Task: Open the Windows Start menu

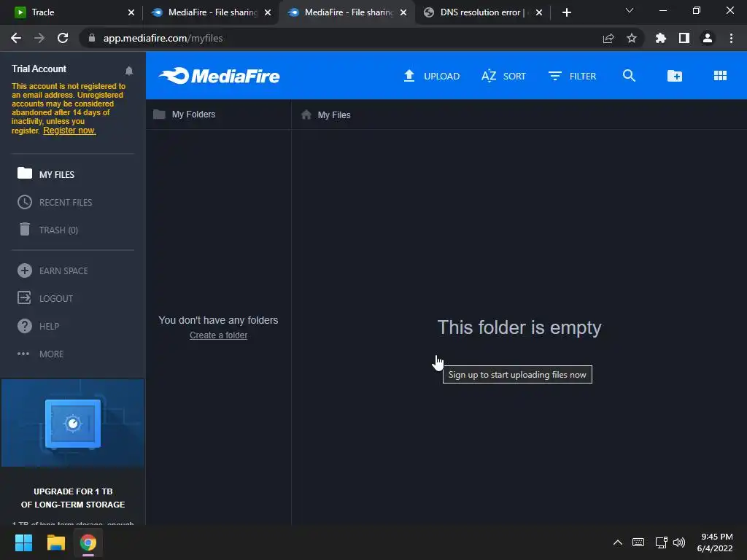Action: pos(23,542)
